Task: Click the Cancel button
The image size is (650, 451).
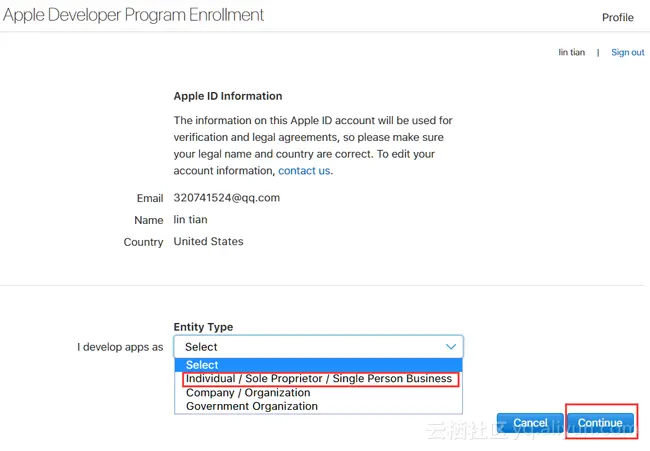Action: (530, 423)
